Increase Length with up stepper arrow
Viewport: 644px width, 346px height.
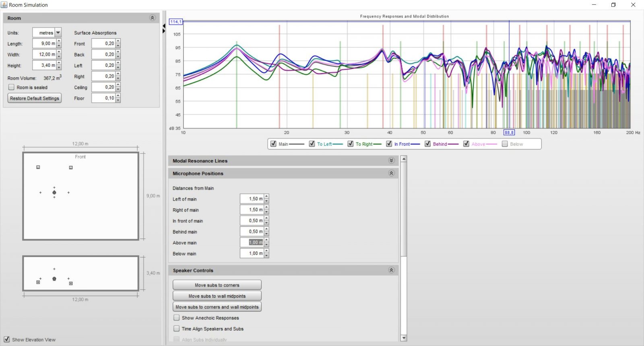pyautogui.click(x=59, y=41)
